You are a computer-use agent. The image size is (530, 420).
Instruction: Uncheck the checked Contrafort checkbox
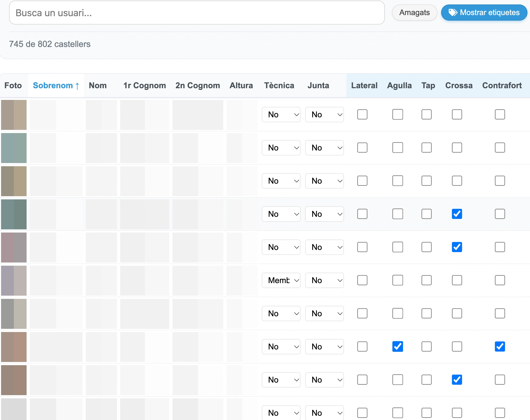point(500,346)
